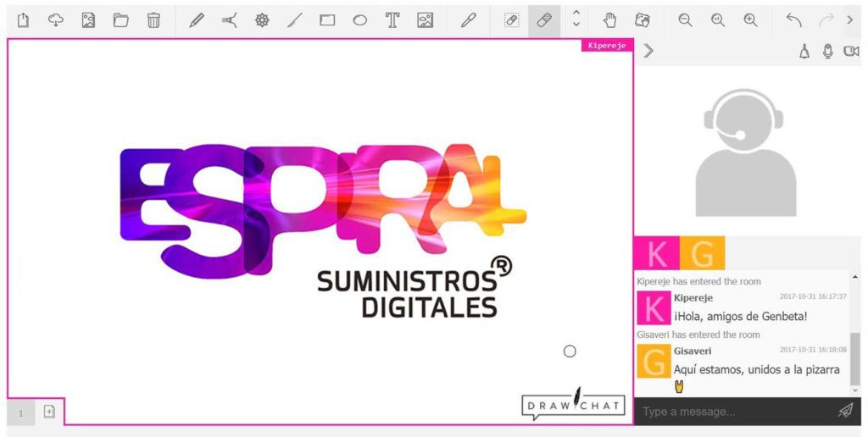Toggle the highlighted Eraser tool

tap(544, 20)
